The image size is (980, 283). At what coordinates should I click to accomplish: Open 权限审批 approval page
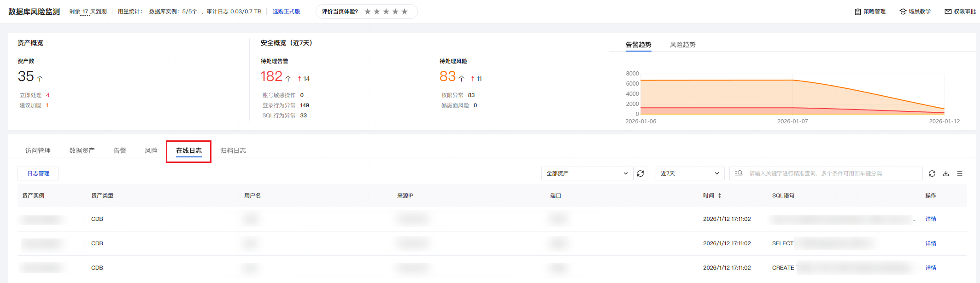click(960, 12)
